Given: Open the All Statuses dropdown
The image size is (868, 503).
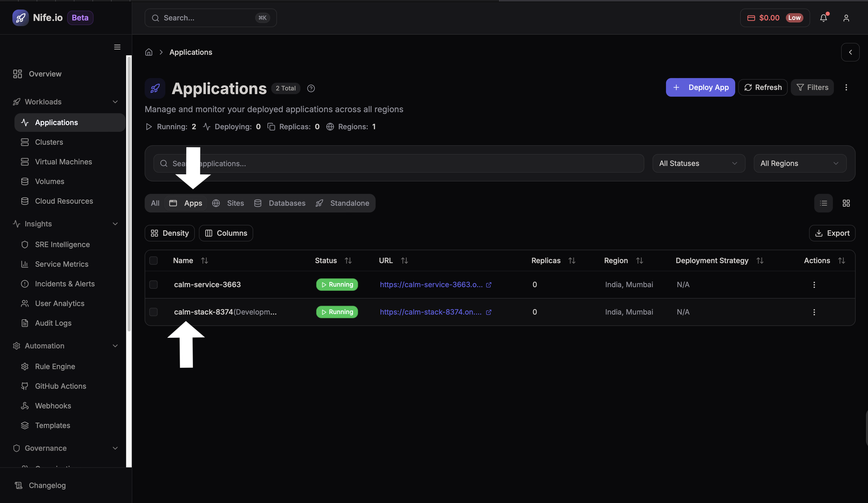Looking at the screenshot, I should [x=699, y=163].
